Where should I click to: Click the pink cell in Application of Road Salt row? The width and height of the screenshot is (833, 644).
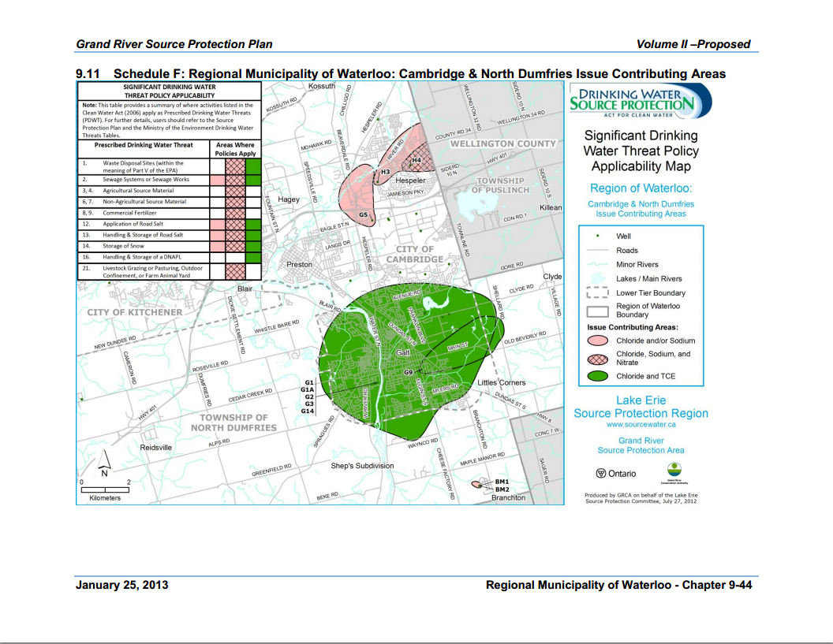pos(218,224)
